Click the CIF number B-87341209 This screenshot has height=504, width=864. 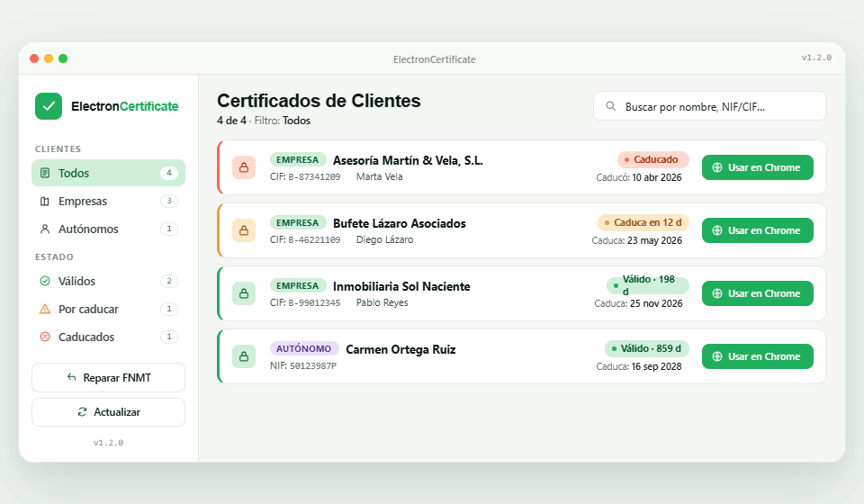(x=314, y=176)
